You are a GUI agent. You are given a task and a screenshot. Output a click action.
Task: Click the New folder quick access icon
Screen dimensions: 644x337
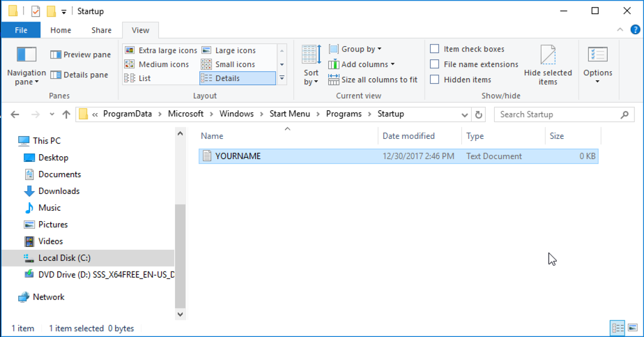(51, 11)
